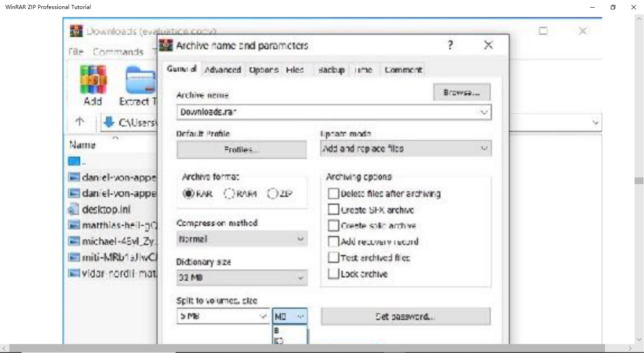Click the desktop.ini file icon
The width and height of the screenshot is (644, 353).
pos(73,209)
